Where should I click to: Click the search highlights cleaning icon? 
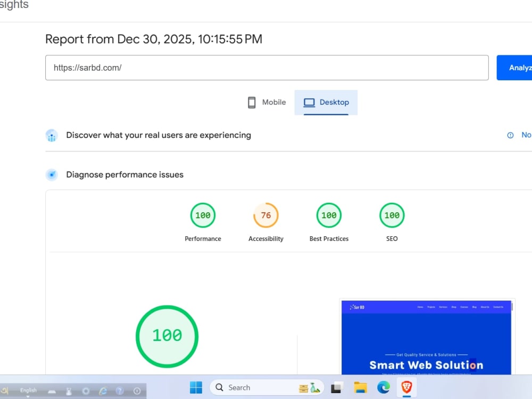tap(310, 388)
